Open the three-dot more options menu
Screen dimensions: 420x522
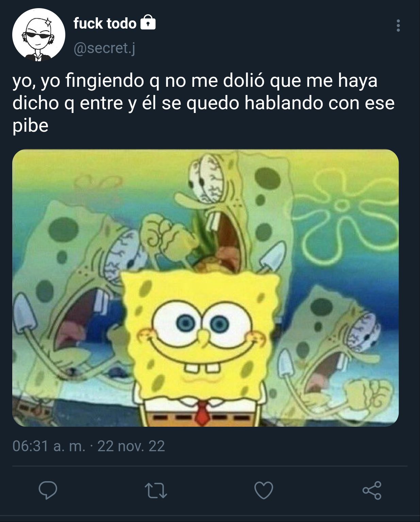tap(398, 26)
